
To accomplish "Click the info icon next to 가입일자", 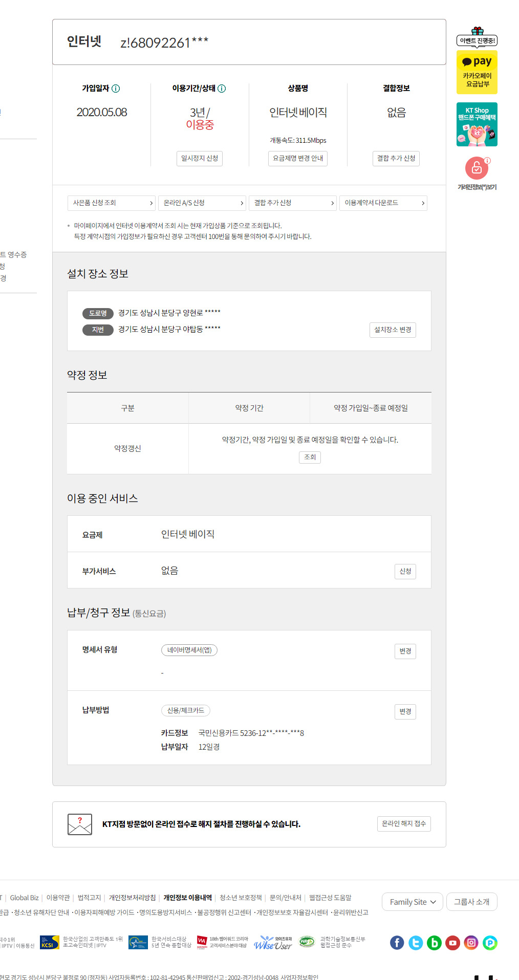I will point(116,89).
